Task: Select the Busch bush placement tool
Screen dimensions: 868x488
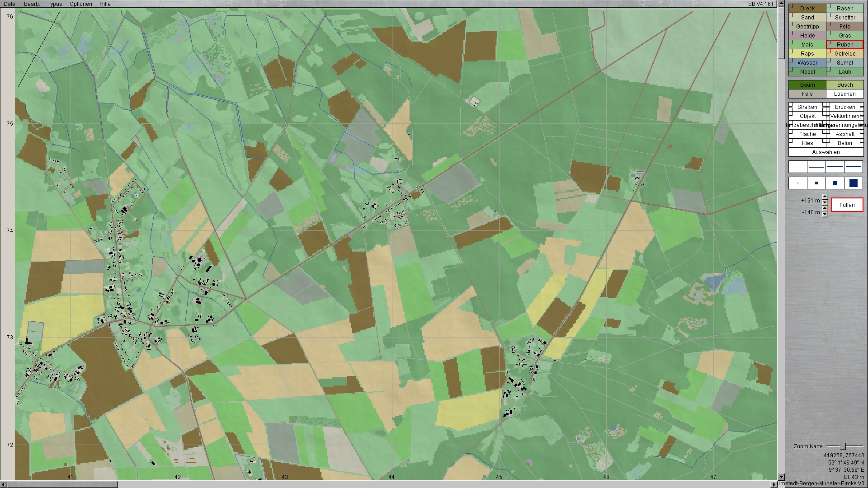Action: pyautogui.click(x=844, y=85)
